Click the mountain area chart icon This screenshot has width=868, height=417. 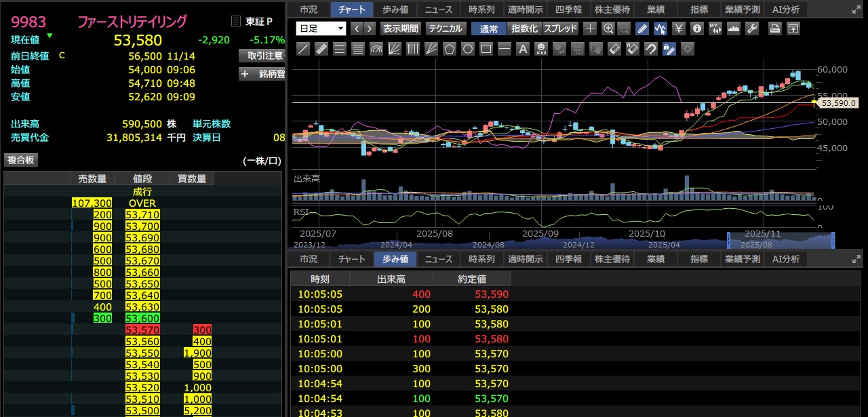pyautogui.click(x=734, y=28)
